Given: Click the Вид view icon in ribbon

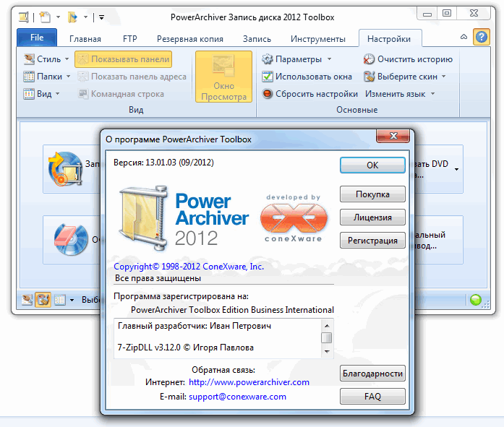Looking at the screenshot, I should pyautogui.click(x=29, y=94).
